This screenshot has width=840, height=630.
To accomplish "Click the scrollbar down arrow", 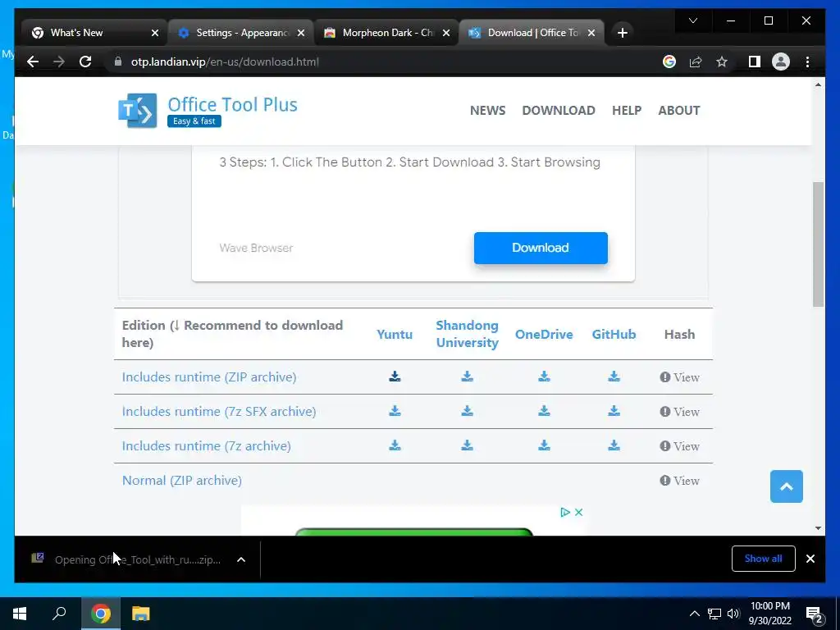I will [818, 528].
